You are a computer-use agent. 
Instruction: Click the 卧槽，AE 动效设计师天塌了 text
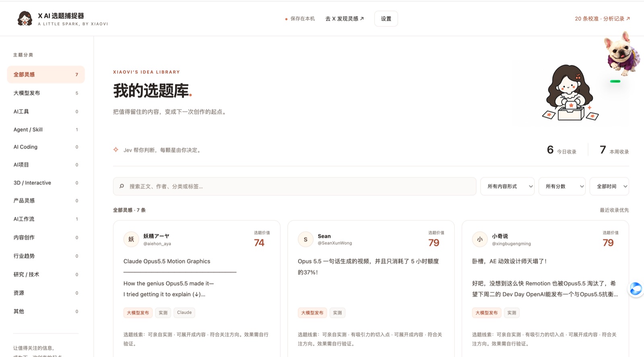[509, 261]
